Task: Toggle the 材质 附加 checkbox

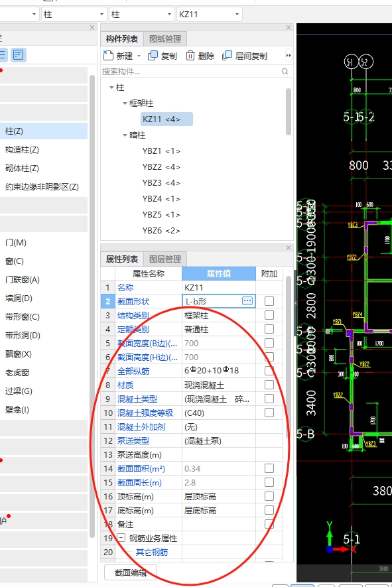Action: click(x=269, y=385)
